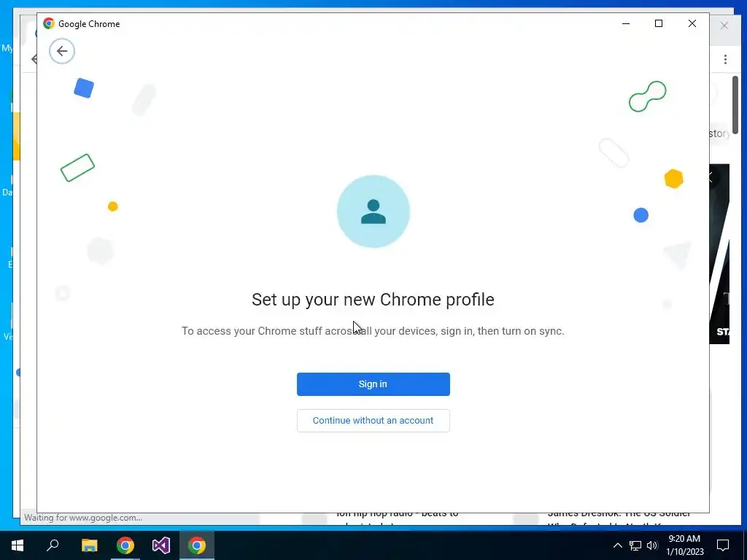Click the heading 'Set up your new Chrome profile'
The image size is (747, 560).
373,300
